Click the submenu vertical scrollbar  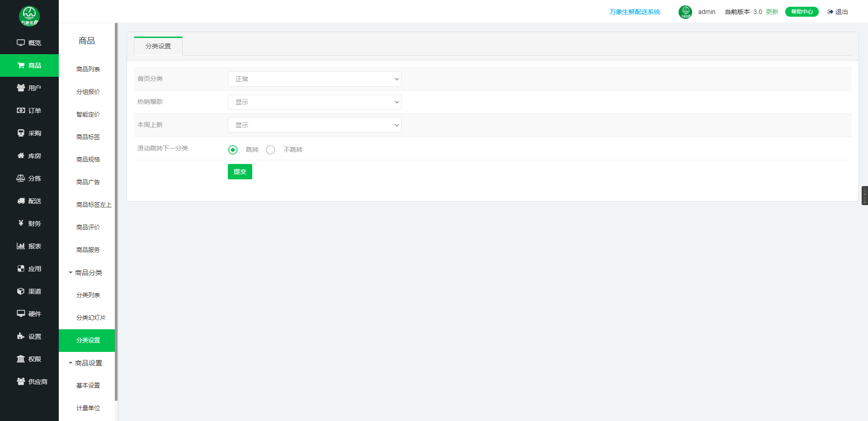pos(116,212)
